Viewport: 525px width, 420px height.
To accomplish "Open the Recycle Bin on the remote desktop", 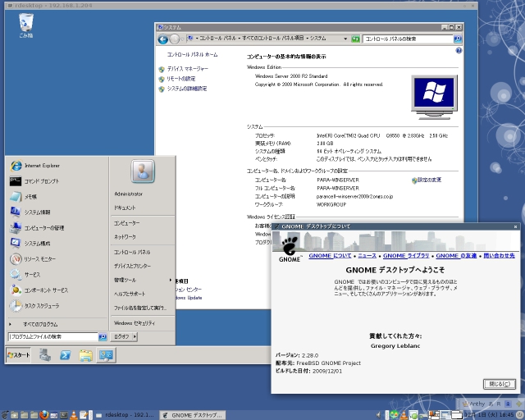I will click(x=26, y=25).
